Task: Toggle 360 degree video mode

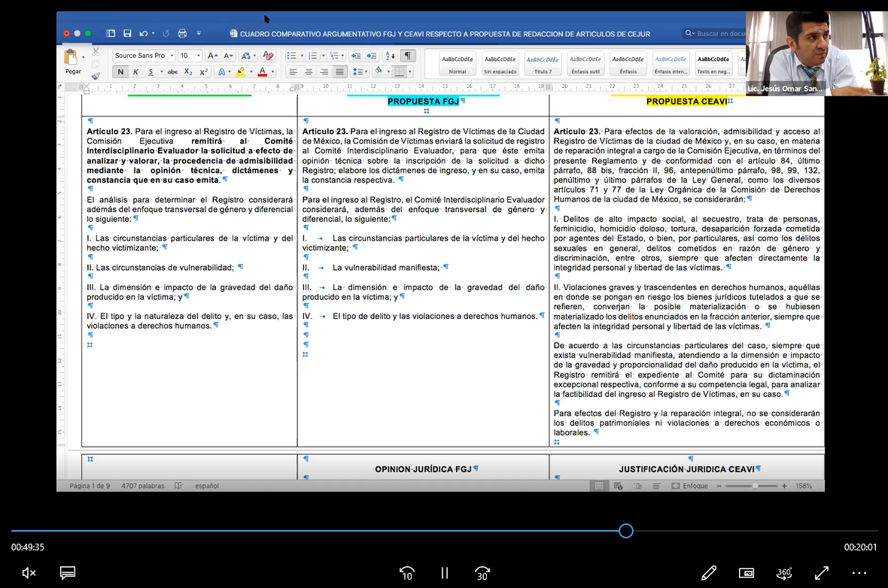Action: tap(784, 573)
